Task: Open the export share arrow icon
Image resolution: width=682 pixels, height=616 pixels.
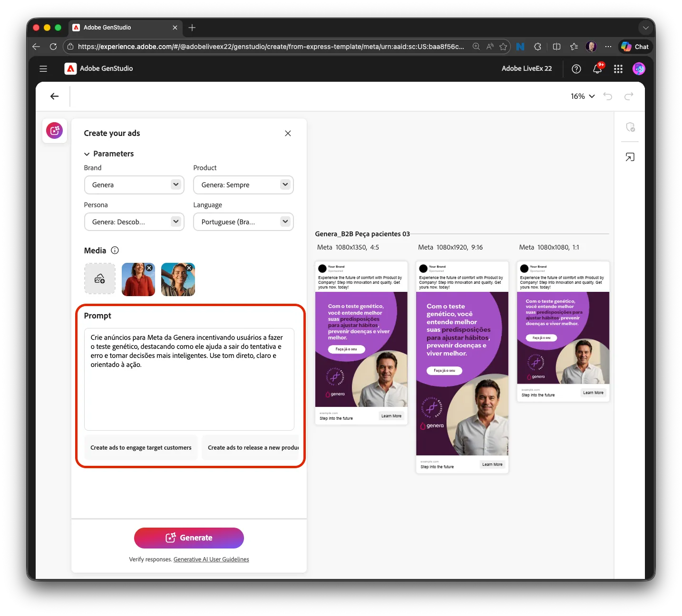Action: click(630, 157)
